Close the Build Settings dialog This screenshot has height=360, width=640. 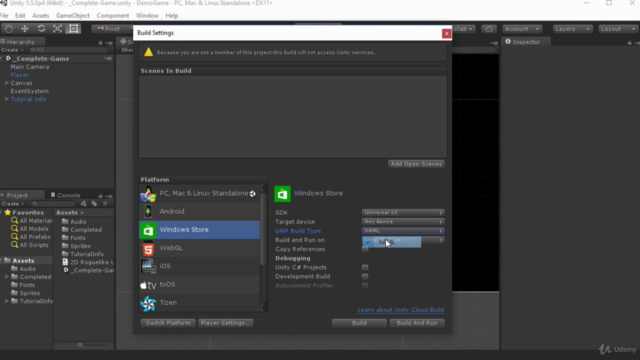point(446,33)
